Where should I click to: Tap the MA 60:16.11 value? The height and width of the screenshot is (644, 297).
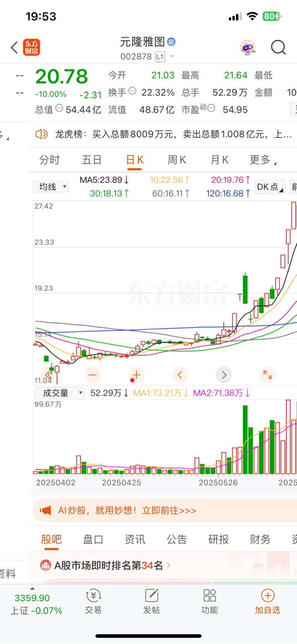[171, 194]
